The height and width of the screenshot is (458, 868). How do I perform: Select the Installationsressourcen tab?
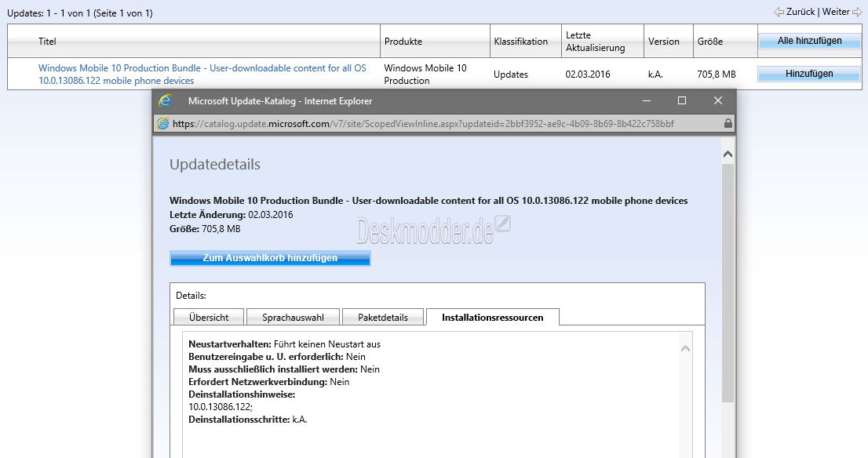(x=493, y=318)
